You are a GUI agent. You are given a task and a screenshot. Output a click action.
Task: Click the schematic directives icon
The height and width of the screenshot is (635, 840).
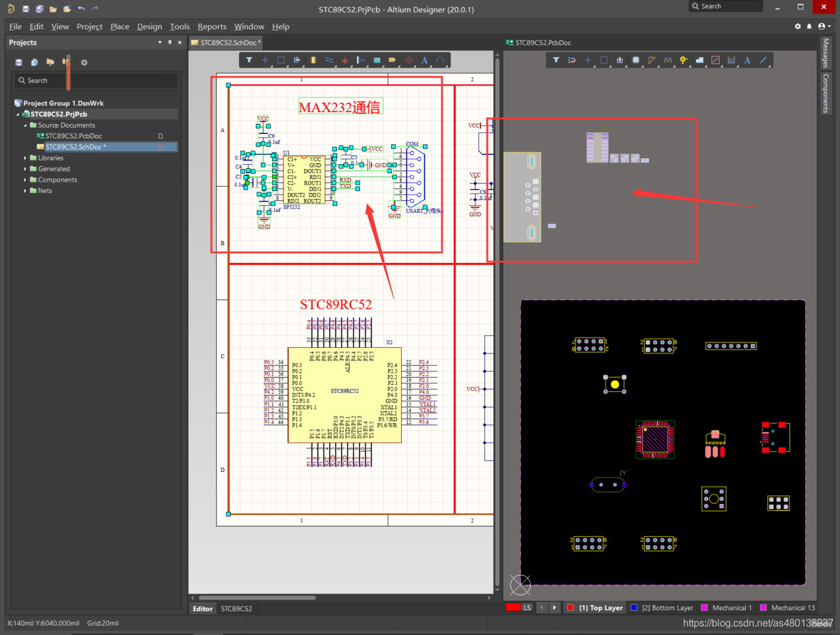pyautogui.click(x=409, y=60)
